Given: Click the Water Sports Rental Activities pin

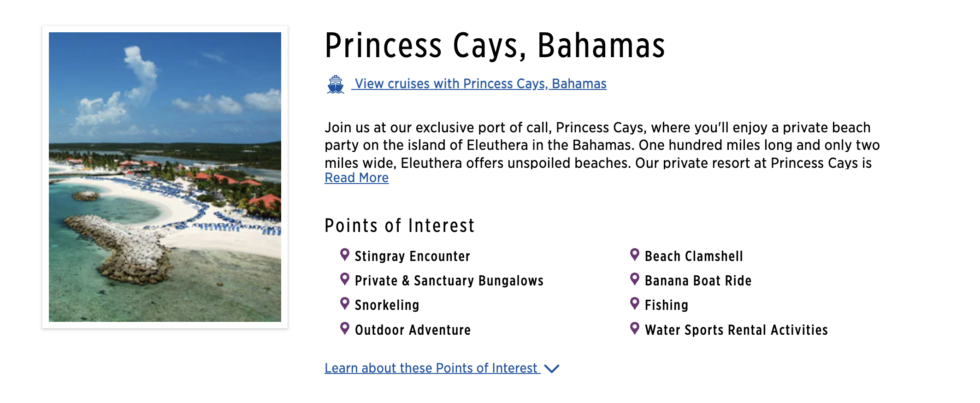Looking at the screenshot, I should (635, 328).
